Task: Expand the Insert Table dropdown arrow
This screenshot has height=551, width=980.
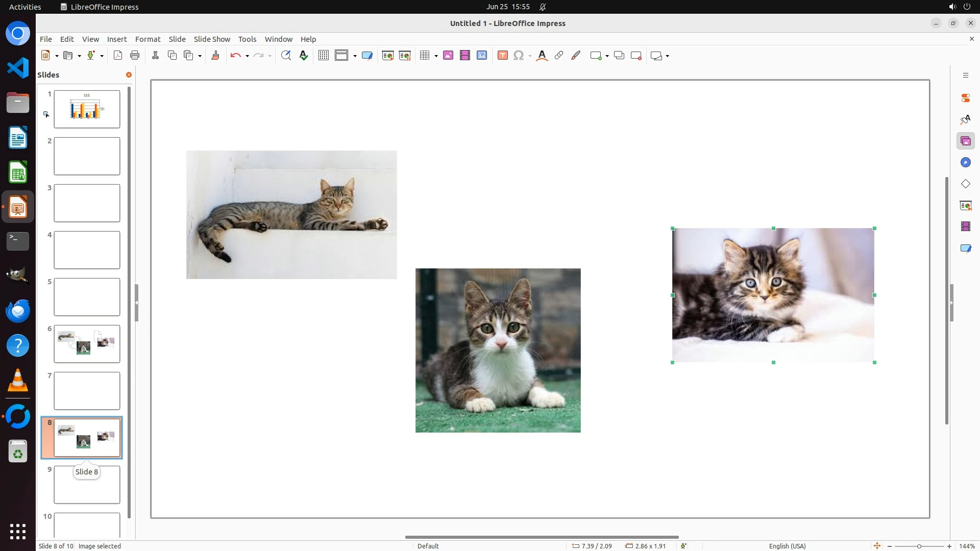Action: [x=436, y=56]
